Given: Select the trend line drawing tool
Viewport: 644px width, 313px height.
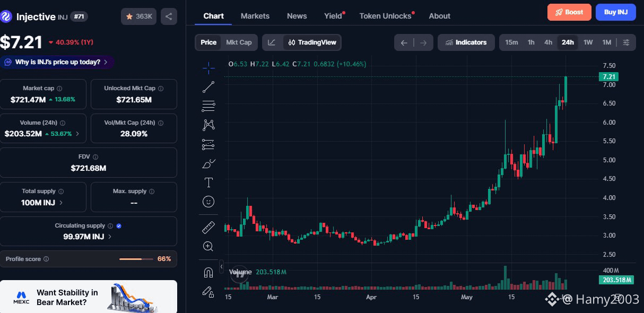Looking at the screenshot, I should coord(208,87).
